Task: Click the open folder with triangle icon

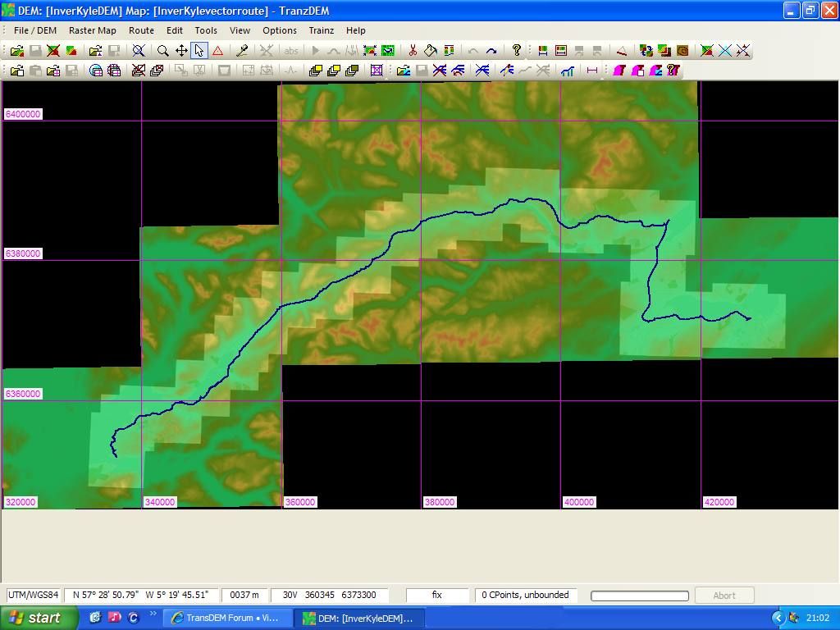Action: 95,51
